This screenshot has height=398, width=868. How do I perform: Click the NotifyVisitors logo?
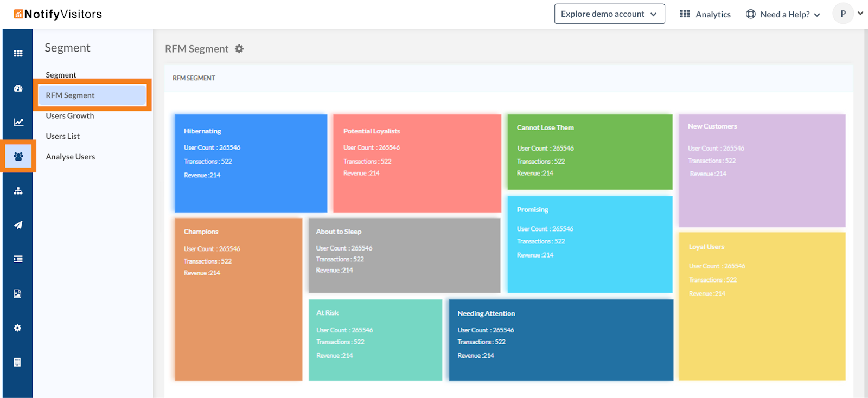(58, 14)
